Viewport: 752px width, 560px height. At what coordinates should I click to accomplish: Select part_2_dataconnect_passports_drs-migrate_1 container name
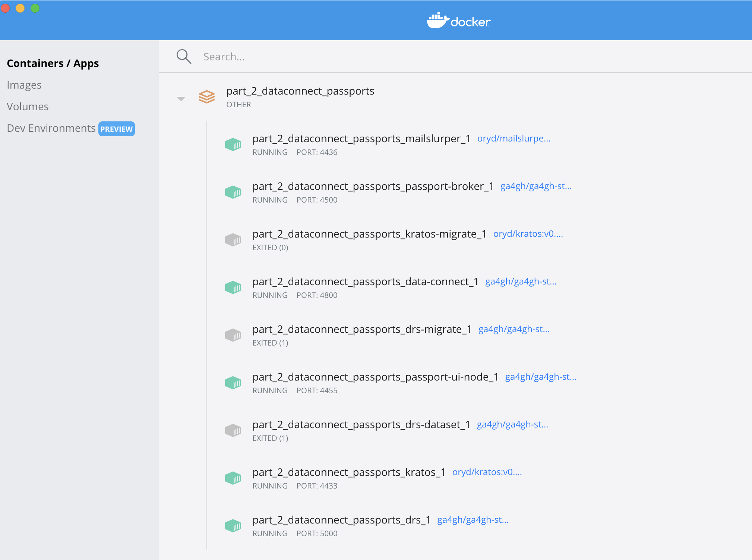[362, 329]
